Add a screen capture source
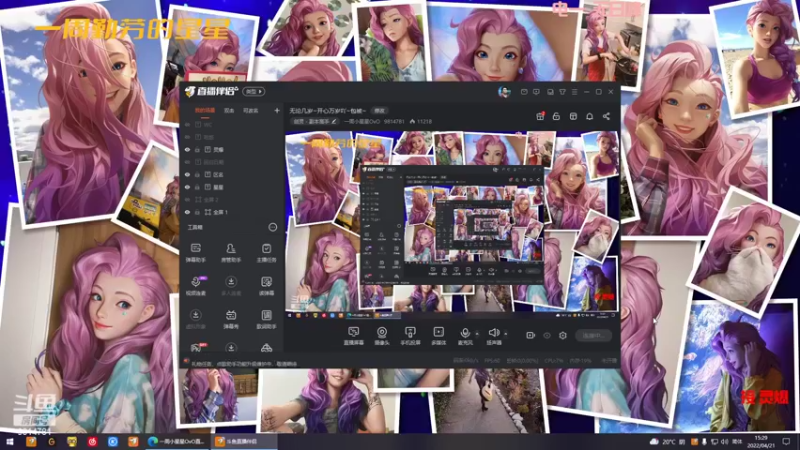Image resolution: width=800 pixels, height=450 pixels. click(354, 336)
